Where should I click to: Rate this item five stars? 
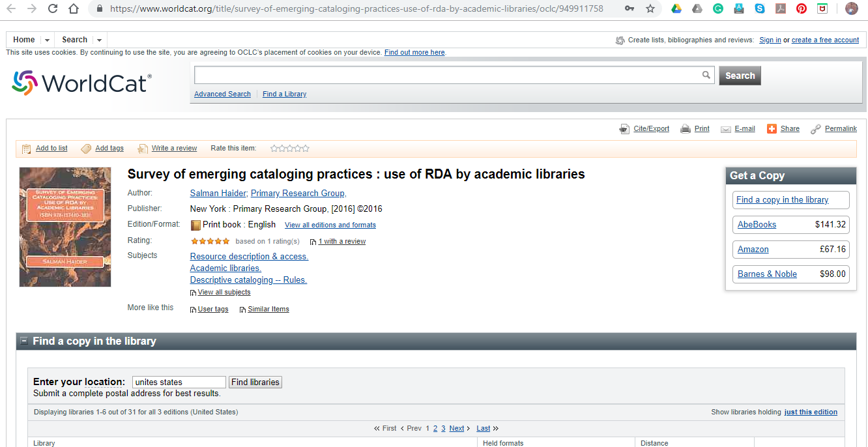pos(305,148)
